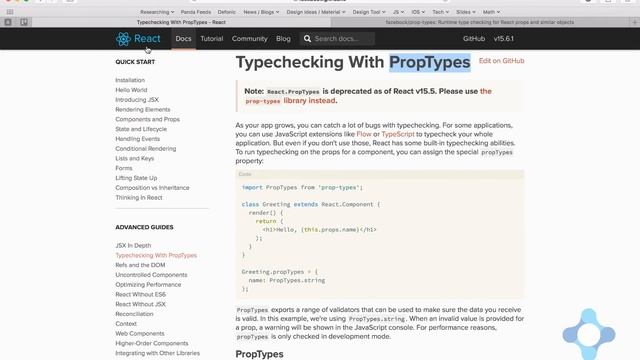The height and width of the screenshot is (360, 640).
Task: Expand the Math bookmarks folder
Action: click(x=491, y=12)
